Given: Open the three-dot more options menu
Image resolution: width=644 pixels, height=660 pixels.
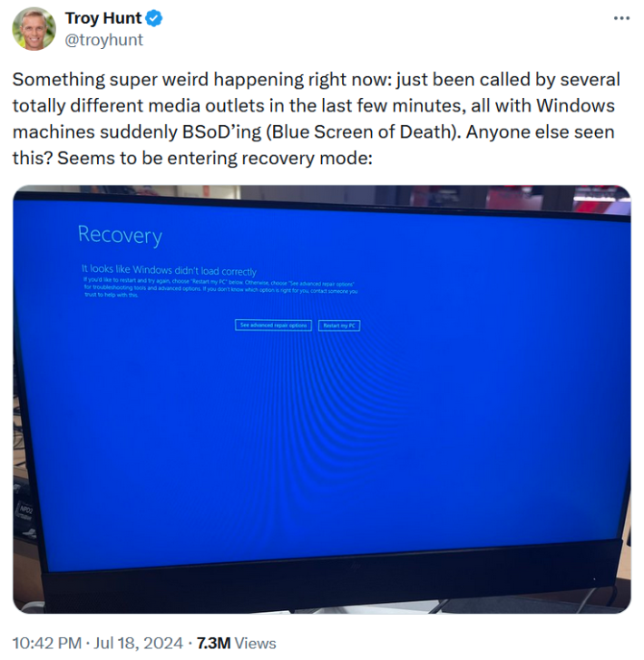Looking at the screenshot, I should point(621,18).
